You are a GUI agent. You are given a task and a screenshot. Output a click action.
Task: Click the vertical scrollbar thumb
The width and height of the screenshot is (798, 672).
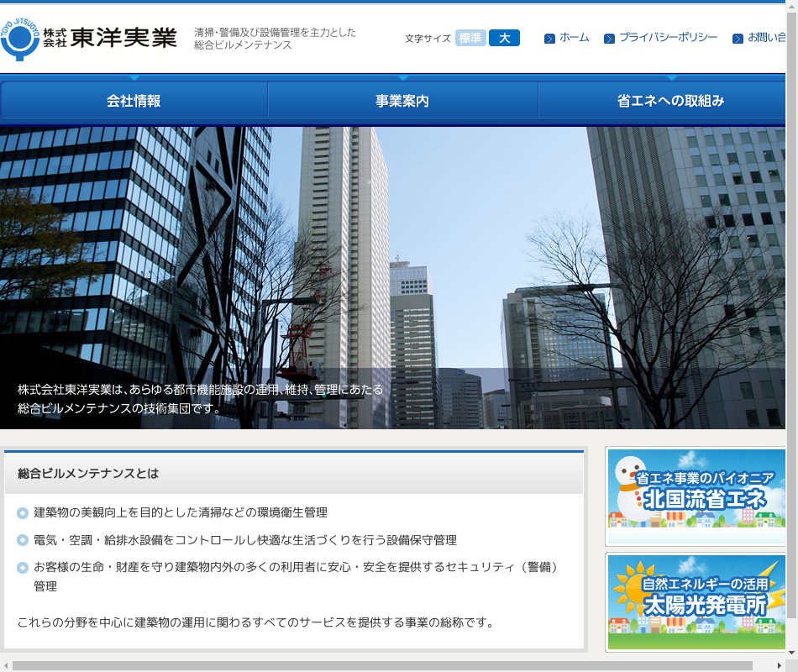pos(792,315)
